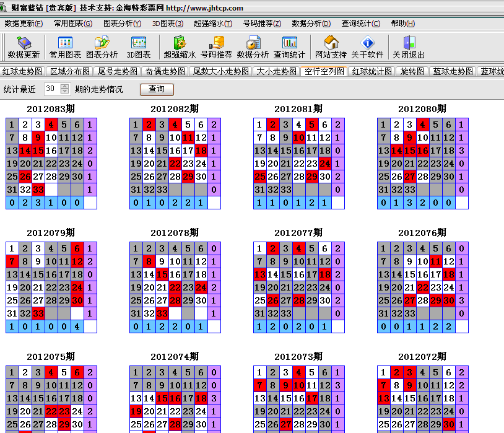504x433 pixels.
Task: Click the 超强缩水 toolbar icon
Action: (179, 47)
